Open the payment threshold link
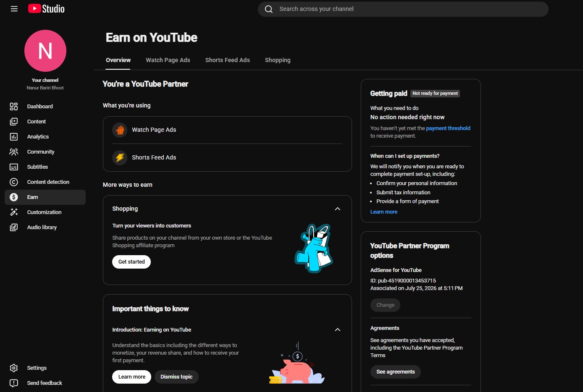Image resolution: width=583 pixels, height=392 pixels. [x=448, y=128]
